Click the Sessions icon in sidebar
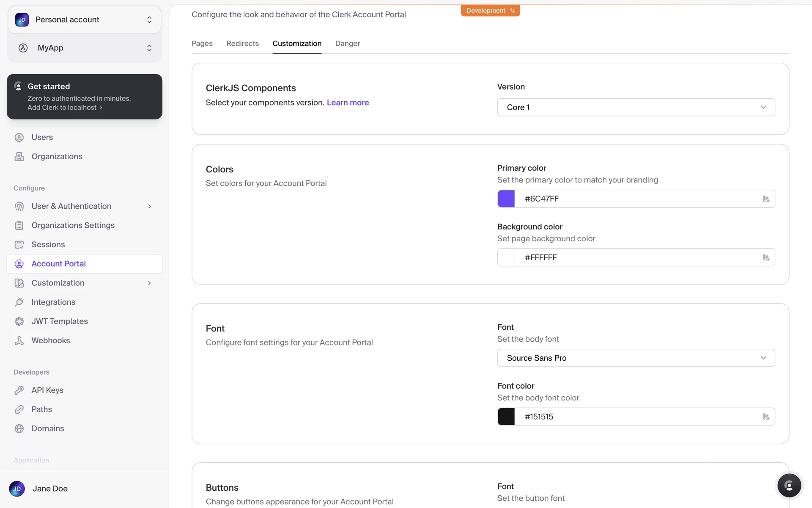Viewport: 812px width, 508px height. 19,245
